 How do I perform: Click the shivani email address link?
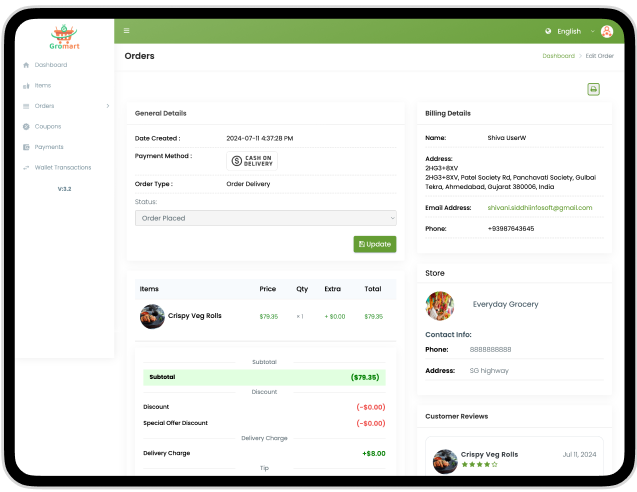[x=539, y=207]
